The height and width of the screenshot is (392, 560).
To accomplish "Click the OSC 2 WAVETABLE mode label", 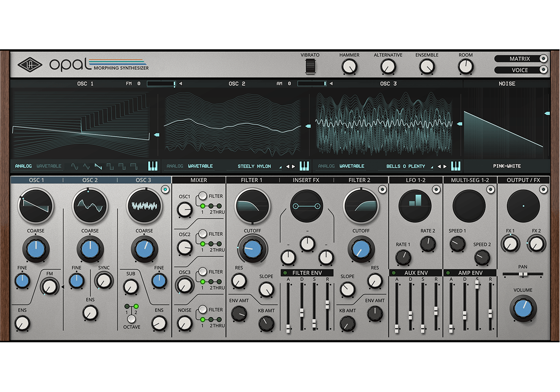I will pyautogui.click(x=201, y=166).
